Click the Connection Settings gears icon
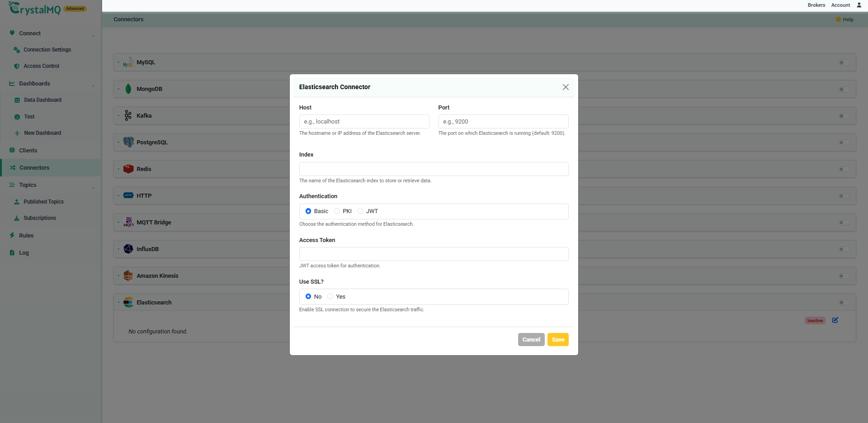The image size is (868, 423). [17, 50]
